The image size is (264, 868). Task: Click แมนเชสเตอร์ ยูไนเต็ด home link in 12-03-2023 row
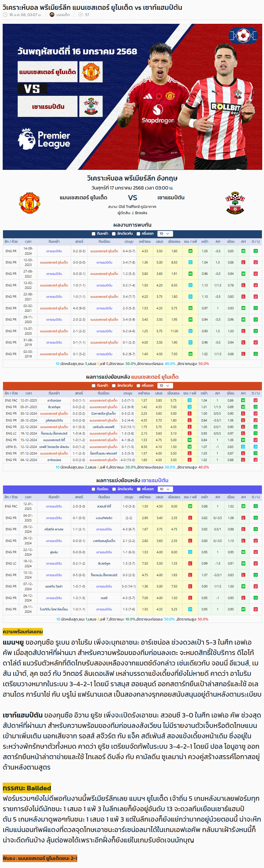click(54, 262)
